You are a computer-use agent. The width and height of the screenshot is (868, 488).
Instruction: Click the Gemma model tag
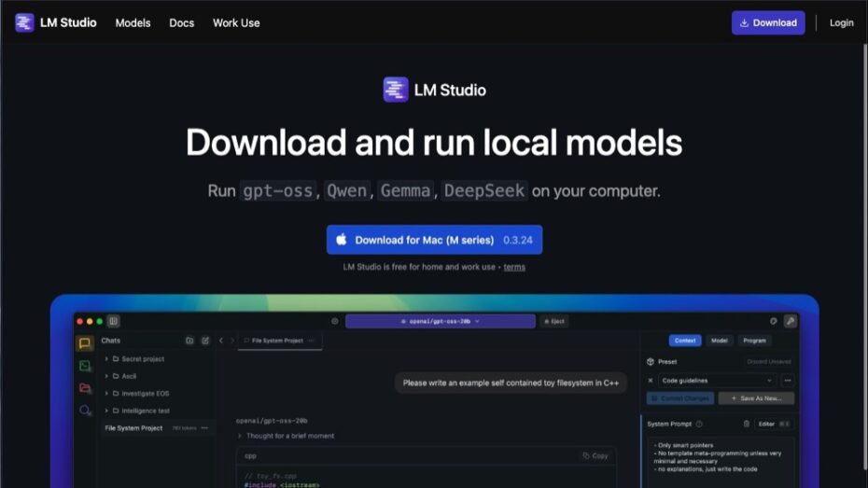pyautogui.click(x=405, y=191)
